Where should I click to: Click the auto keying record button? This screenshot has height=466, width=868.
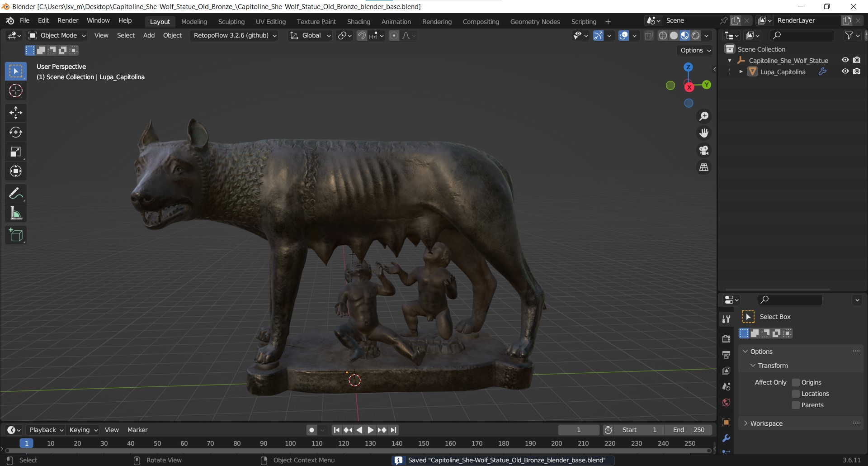pyautogui.click(x=311, y=430)
